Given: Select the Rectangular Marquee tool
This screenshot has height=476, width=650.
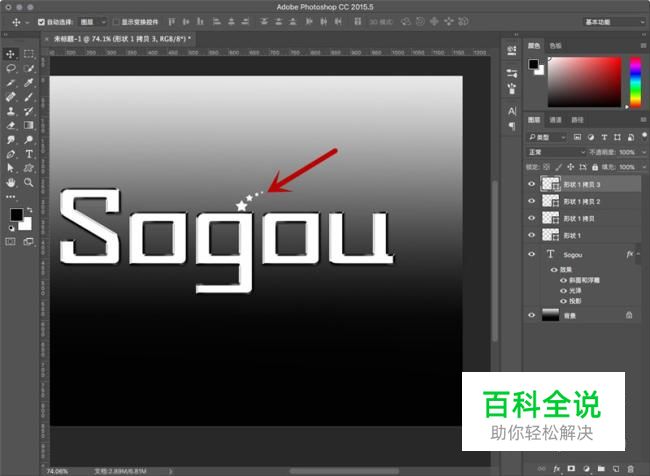Looking at the screenshot, I should pyautogui.click(x=29, y=54).
